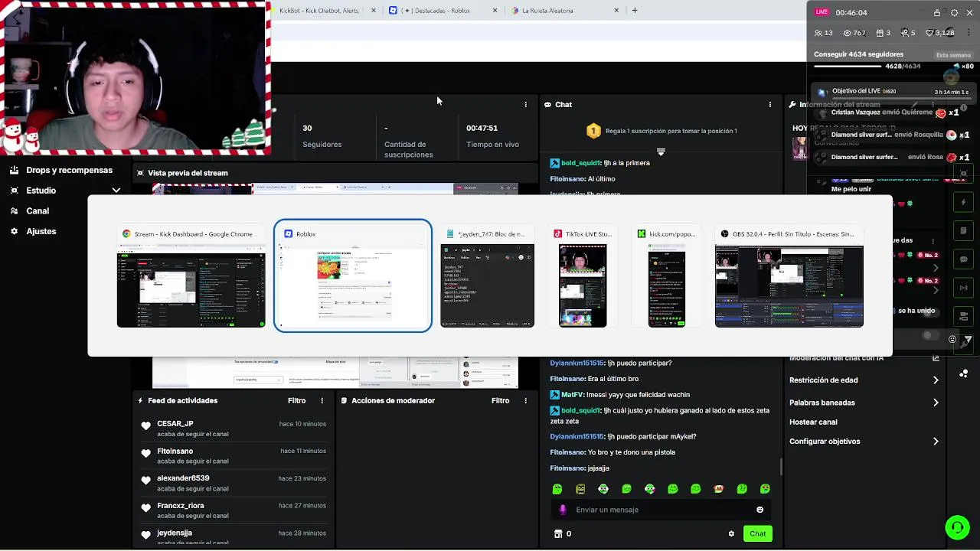Screen dimensions: 980x551
Task: Click TikTok overlay lock icon
Action: (937, 13)
